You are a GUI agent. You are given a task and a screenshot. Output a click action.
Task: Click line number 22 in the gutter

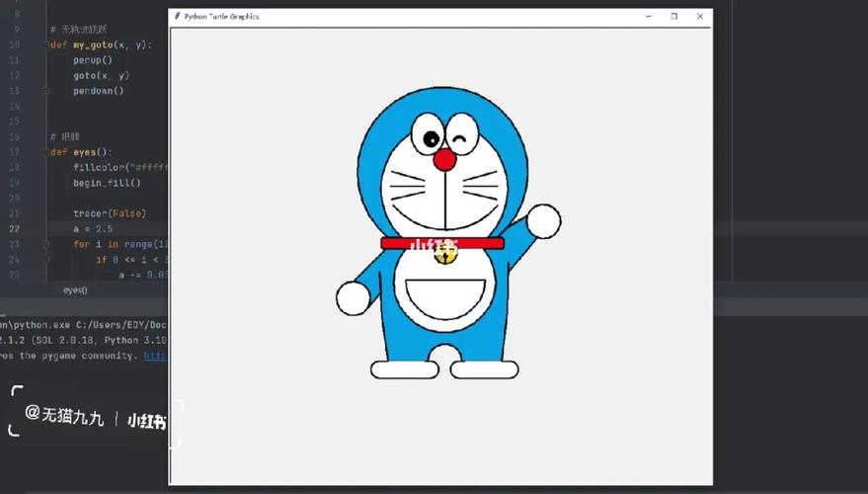click(15, 229)
